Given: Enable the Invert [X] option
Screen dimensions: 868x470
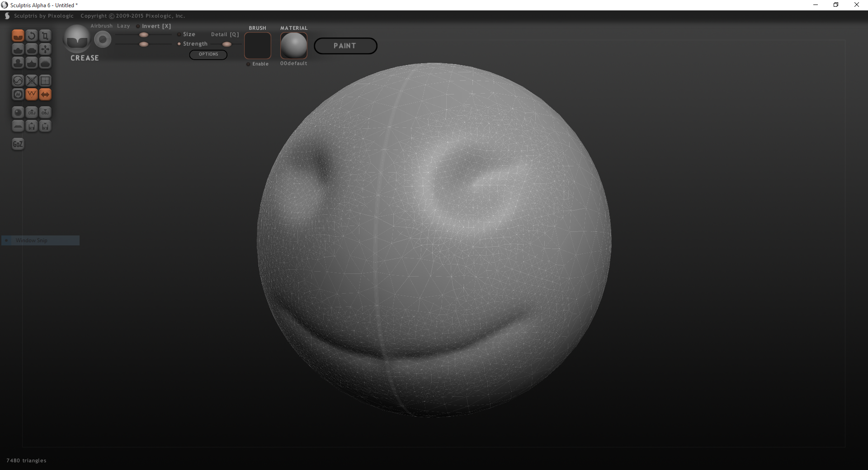Looking at the screenshot, I should [138, 26].
